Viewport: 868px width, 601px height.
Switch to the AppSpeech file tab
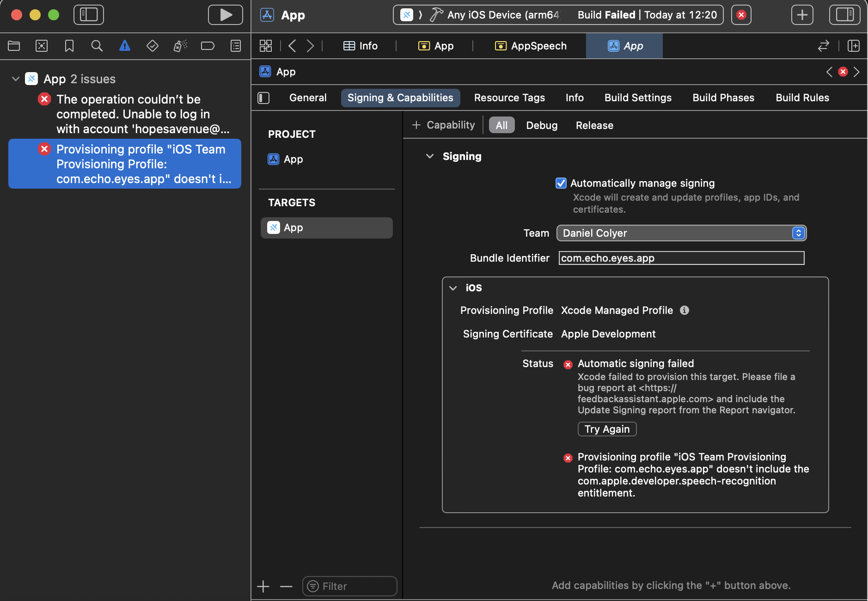[531, 46]
